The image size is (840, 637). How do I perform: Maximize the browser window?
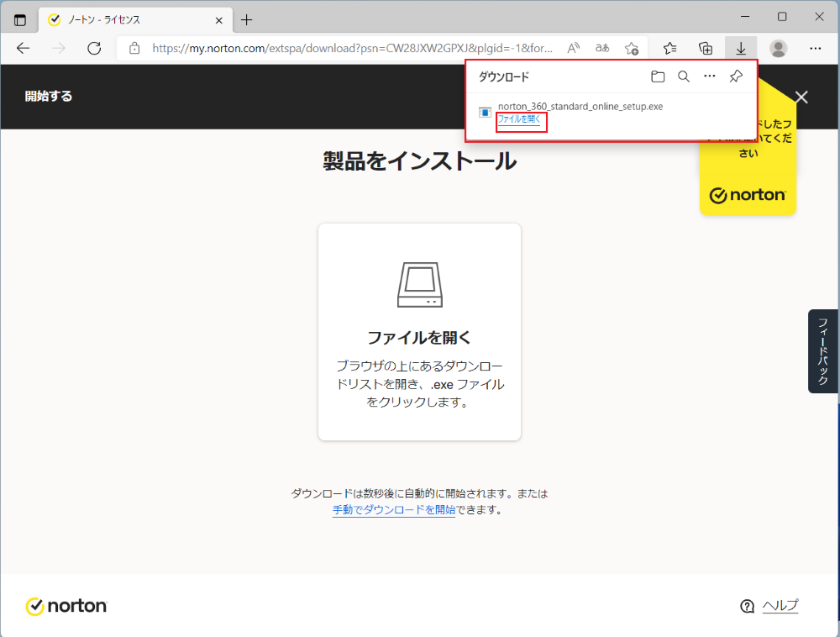(x=782, y=17)
